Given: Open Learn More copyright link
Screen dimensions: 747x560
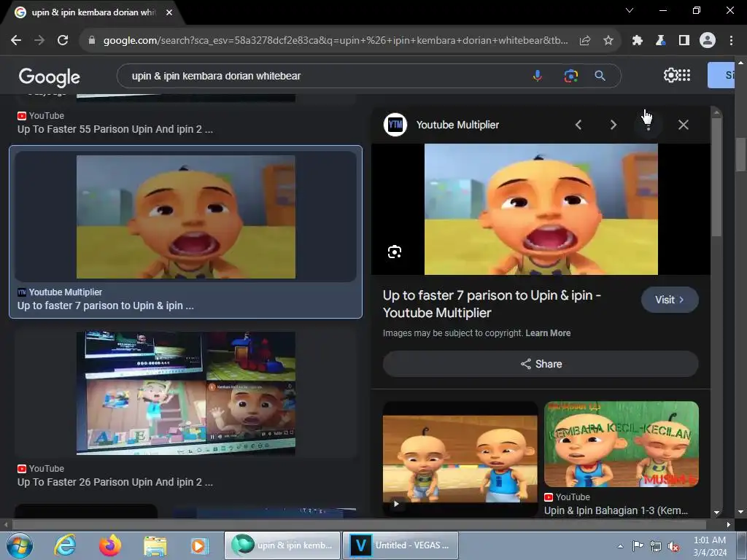Looking at the screenshot, I should [x=548, y=332].
